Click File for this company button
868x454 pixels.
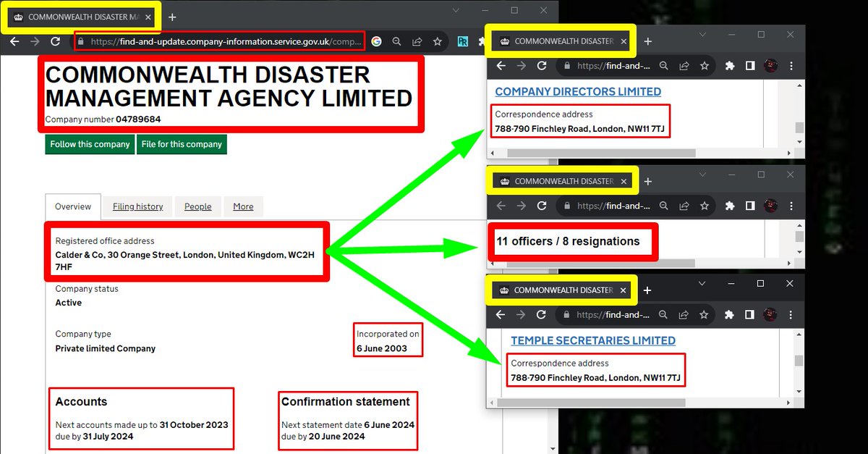(182, 144)
